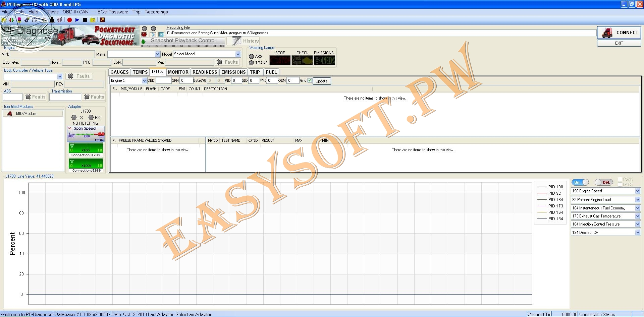Click the Connection J1939 gauge
Screen dimensions: 644x317
[x=86, y=164]
